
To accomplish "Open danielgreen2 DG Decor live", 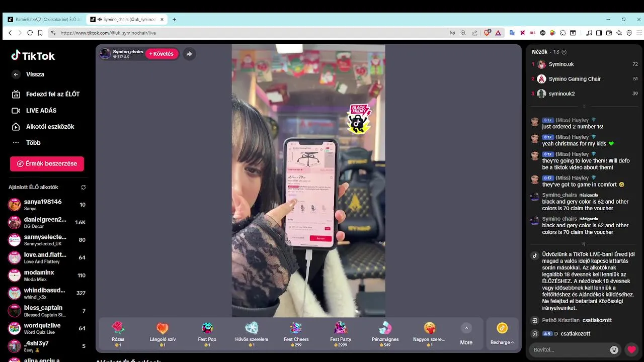I will [x=47, y=222].
